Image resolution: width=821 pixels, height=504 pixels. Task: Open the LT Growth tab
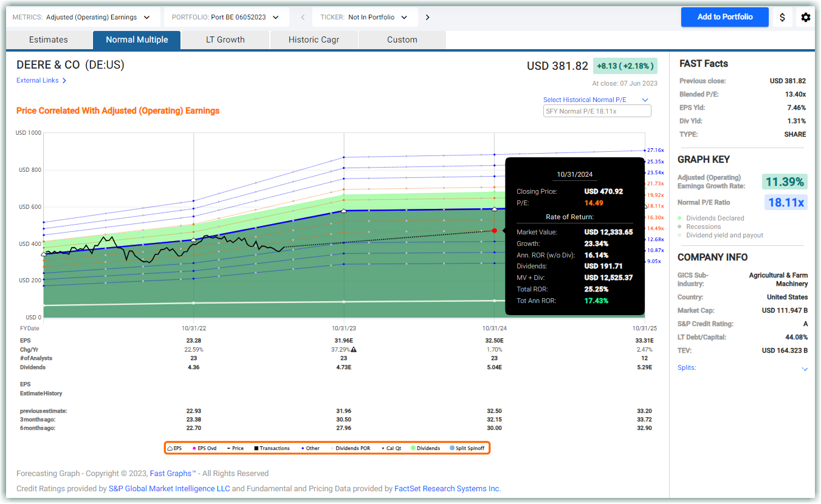tap(225, 39)
